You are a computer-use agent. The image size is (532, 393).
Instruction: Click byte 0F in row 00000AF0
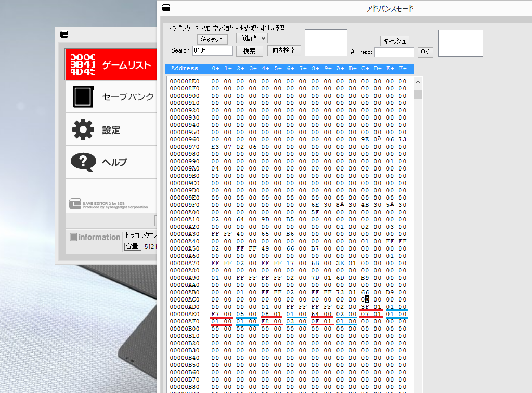coord(315,321)
